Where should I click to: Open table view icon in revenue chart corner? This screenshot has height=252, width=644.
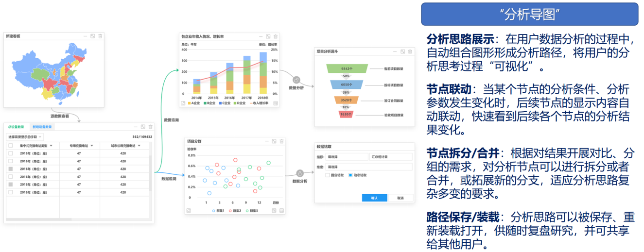pos(276,103)
